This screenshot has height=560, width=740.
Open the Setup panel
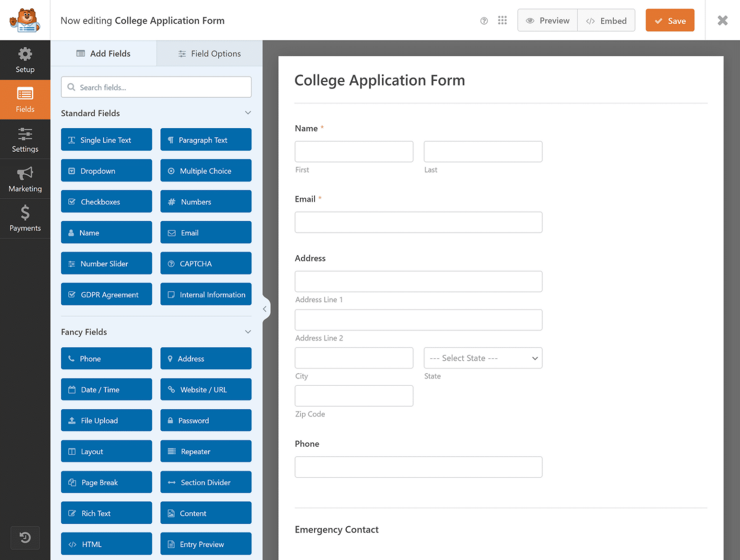pyautogui.click(x=25, y=60)
